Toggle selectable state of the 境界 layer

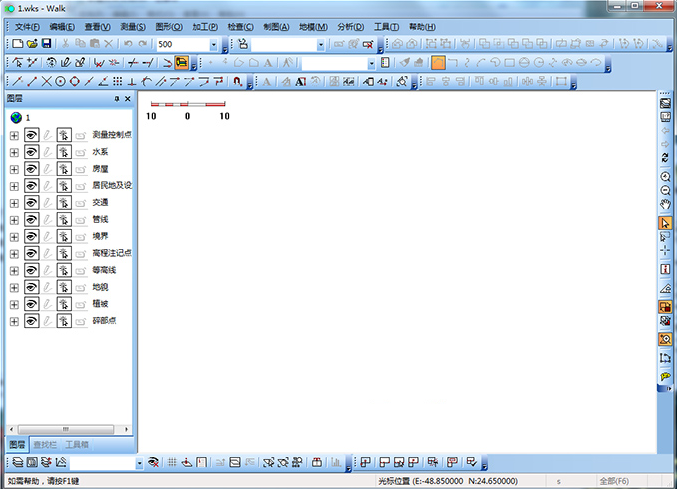tap(64, 237)
